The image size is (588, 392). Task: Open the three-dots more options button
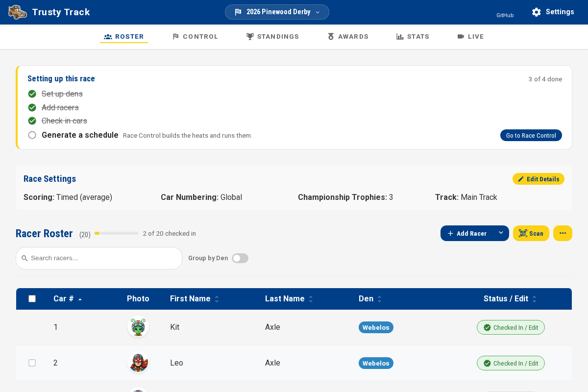563,233
